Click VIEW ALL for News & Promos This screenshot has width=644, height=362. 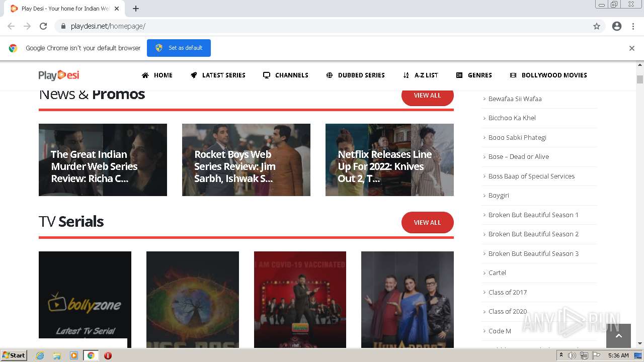(x=427, y=96)
